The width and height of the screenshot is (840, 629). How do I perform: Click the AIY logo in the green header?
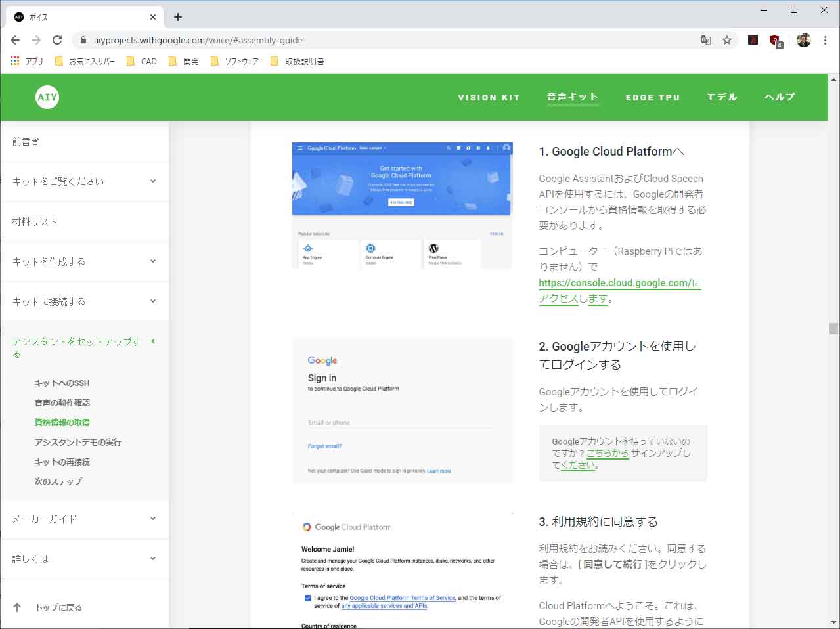[47, 97]
